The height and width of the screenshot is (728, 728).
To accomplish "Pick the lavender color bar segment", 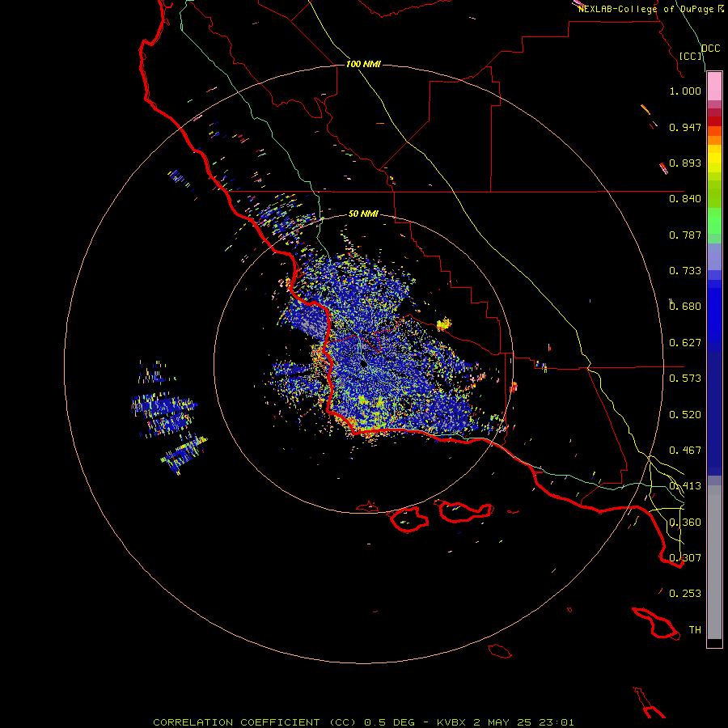I will [714, 257].
